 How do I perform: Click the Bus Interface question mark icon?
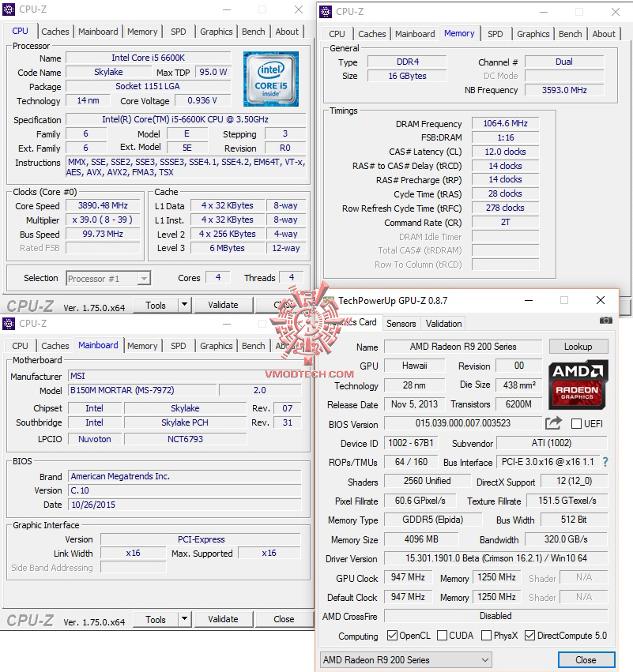coord(605,462)
